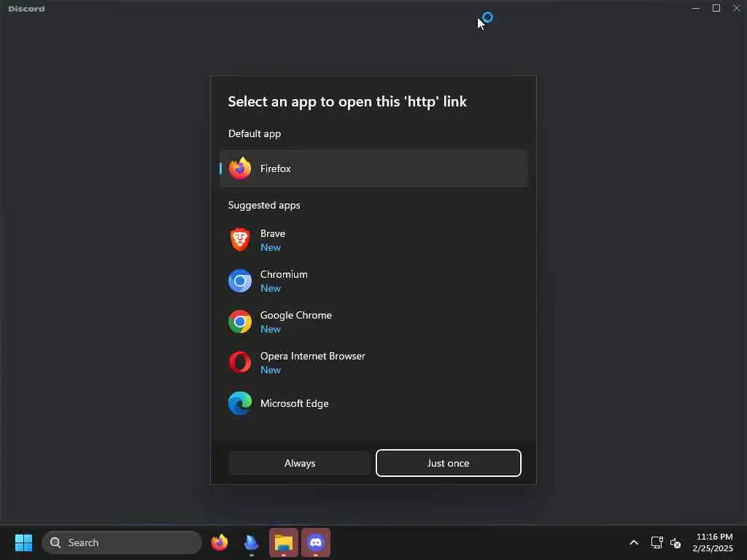Close the Discord window
747x560 pixels.
click(737, 8)
